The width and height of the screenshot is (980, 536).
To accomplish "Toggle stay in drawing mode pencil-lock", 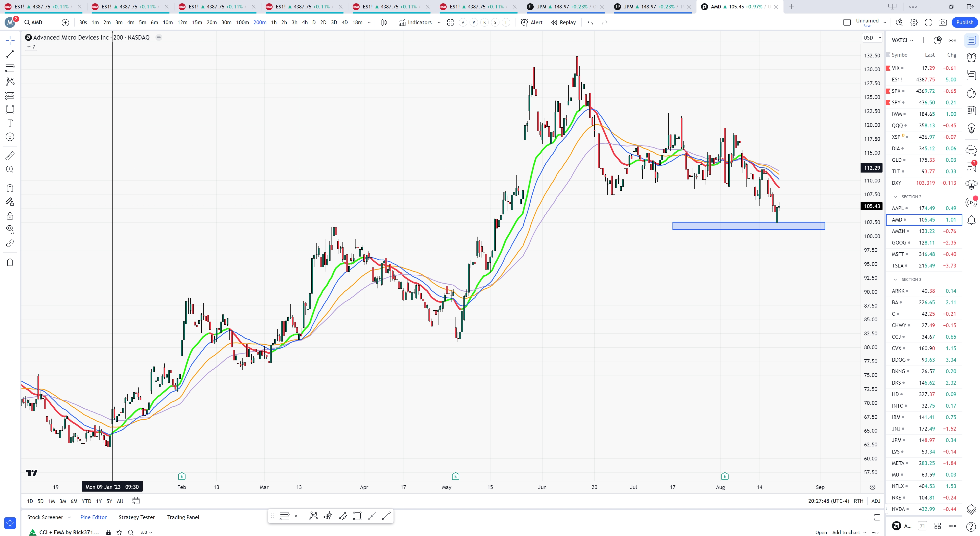I will [10, 202].
